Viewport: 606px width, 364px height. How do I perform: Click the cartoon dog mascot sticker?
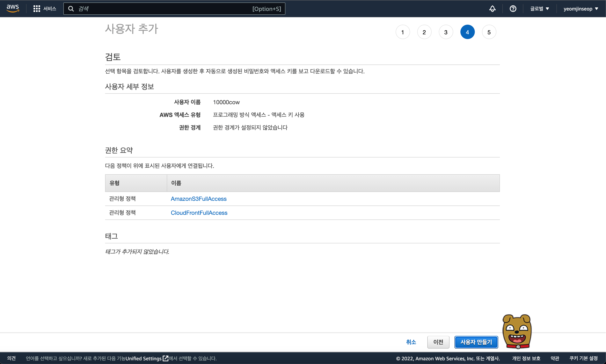[517, 331]
